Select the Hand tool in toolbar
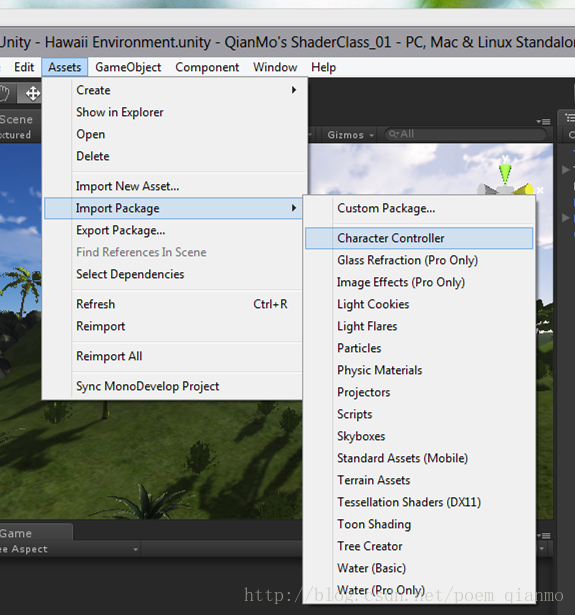The width and height of the screenshot is (575, 615). point(5,93)
